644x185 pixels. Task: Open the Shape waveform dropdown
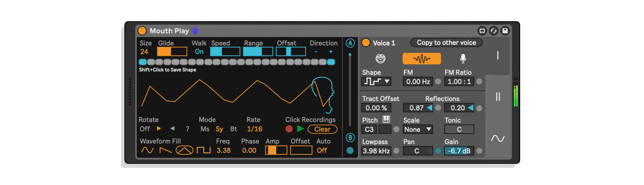click(376, 81)
